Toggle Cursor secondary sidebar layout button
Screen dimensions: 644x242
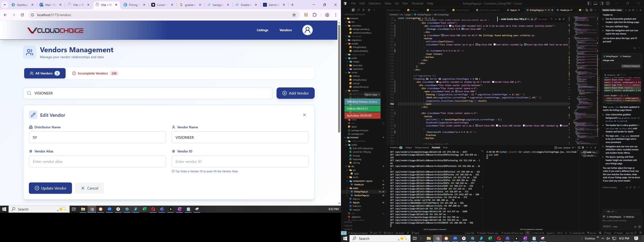[x=602, y=3]
